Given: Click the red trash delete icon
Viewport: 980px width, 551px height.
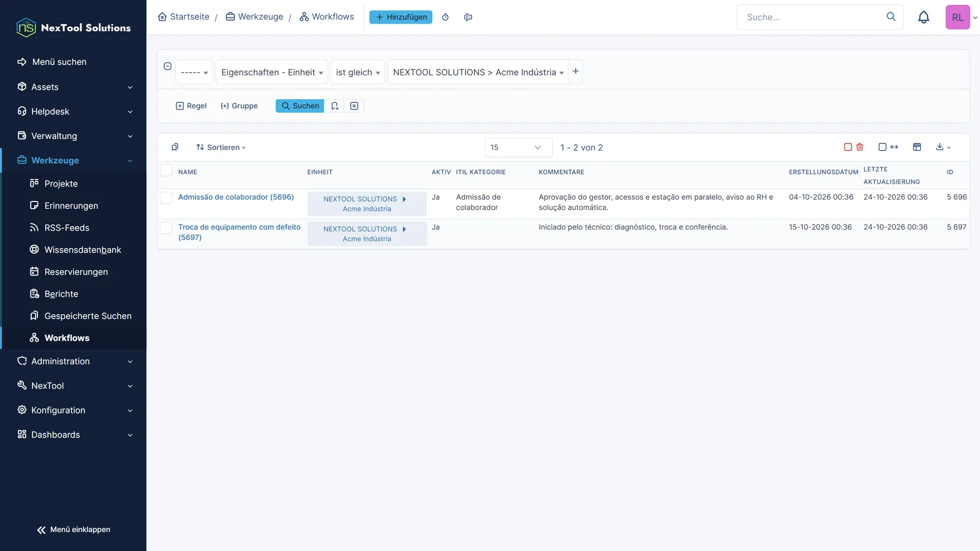Looking at the screenshot, I should click(860, 147).
